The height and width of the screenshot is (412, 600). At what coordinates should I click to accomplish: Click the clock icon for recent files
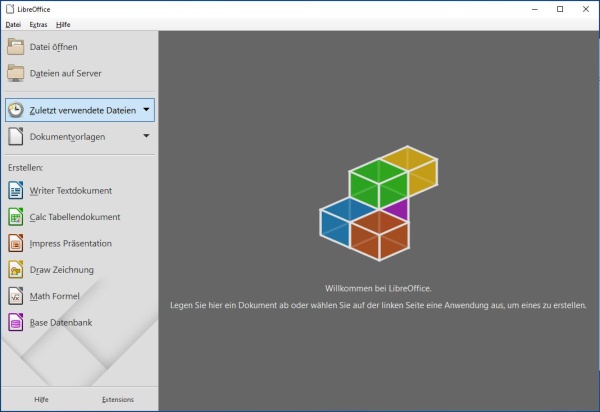tap(16, 110)
